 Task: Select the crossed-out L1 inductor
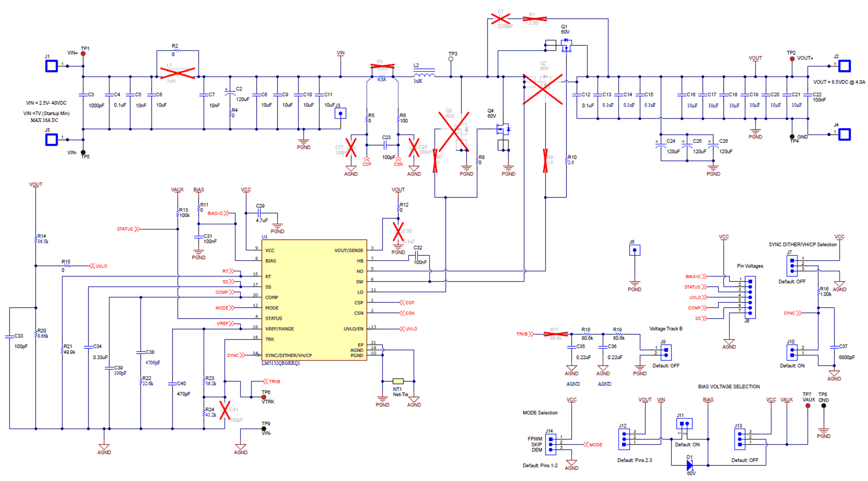click(x=177, y=73)
